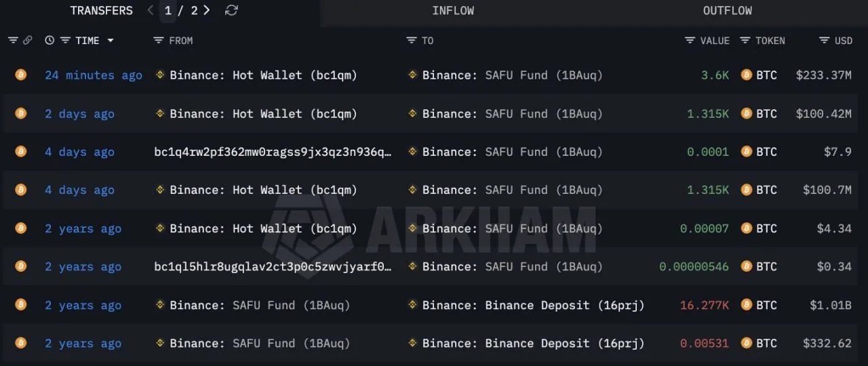Switch to the INFLOW tab
The image size is (868, 366).
[453, 11]
